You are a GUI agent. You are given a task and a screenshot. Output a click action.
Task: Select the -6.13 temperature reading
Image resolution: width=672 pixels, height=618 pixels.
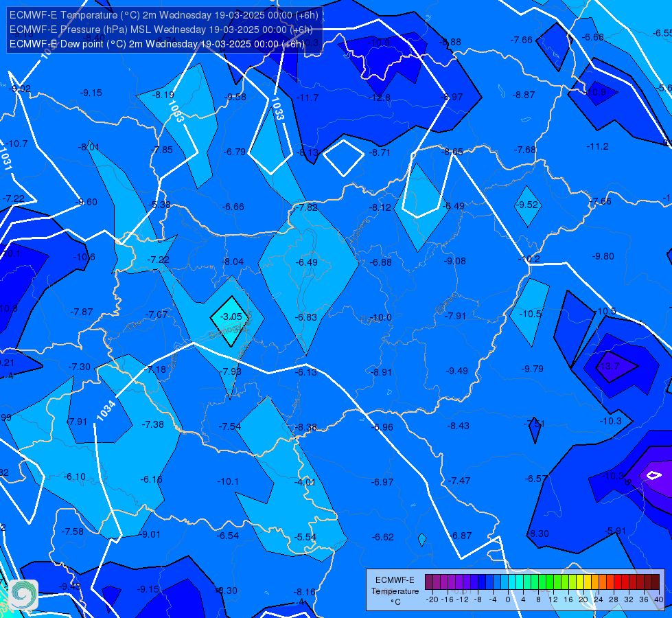[x=306, y=372]
